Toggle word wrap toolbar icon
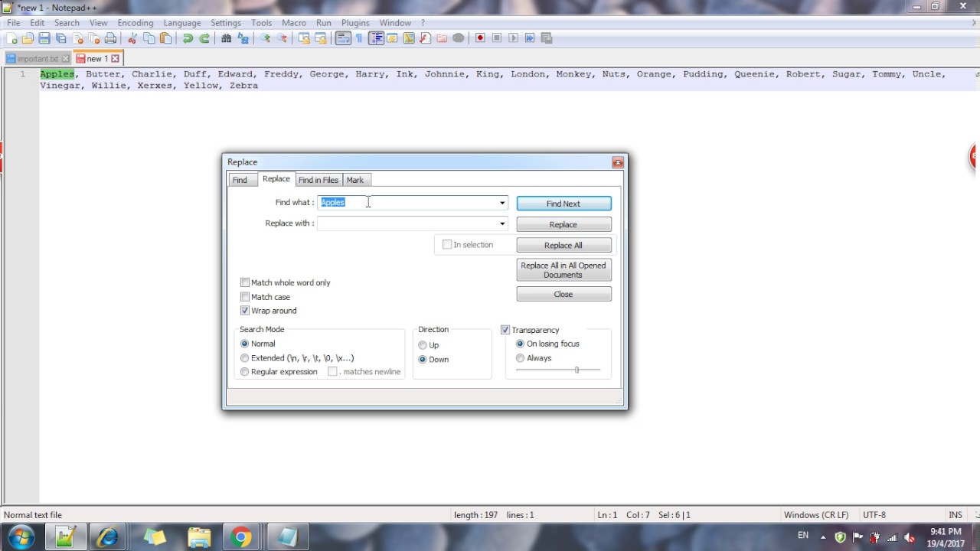 click(x=343, y=38)
